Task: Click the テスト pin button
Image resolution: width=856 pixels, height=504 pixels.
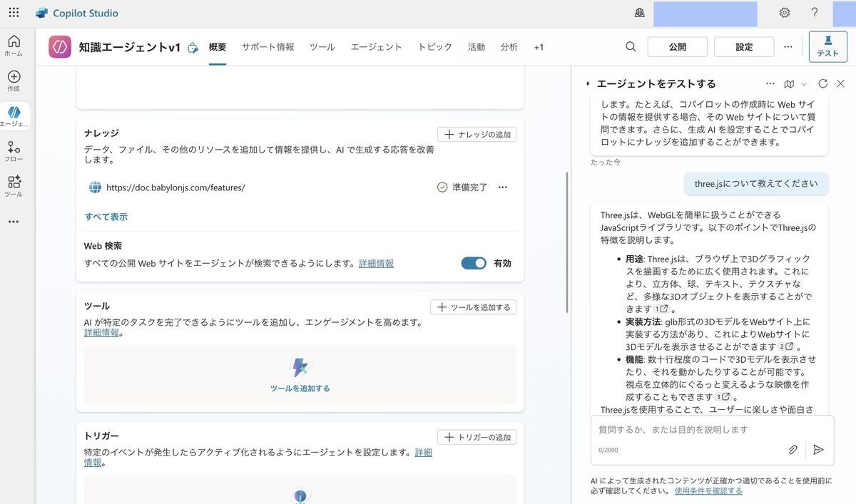Action: tap(827, 46)
